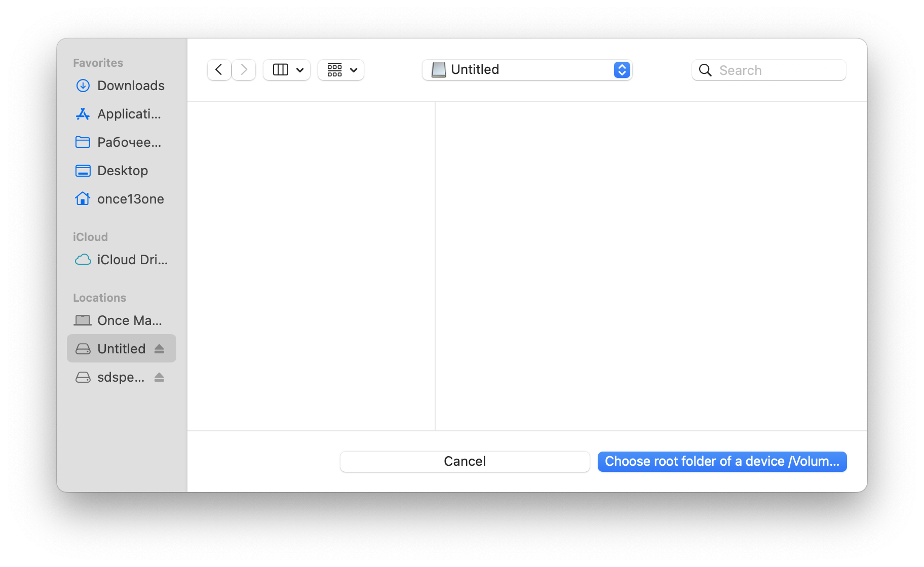Click the magnifying glass search icon
Image resolution: width=924 pixels, height=567 pixels.
[x=705, y=70]
